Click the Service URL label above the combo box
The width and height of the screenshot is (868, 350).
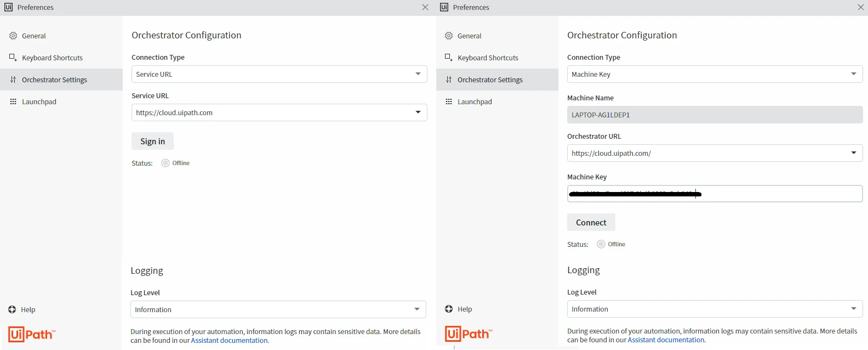150,95
